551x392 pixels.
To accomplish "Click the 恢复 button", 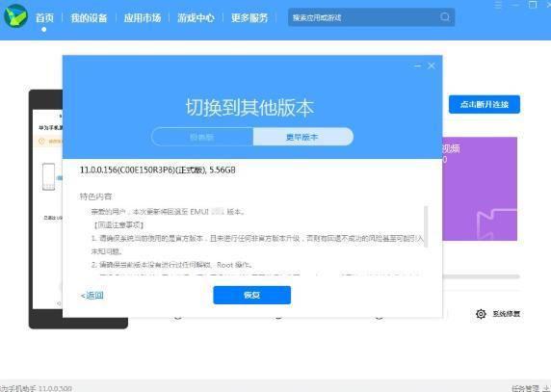I will [x=252, y=295].
